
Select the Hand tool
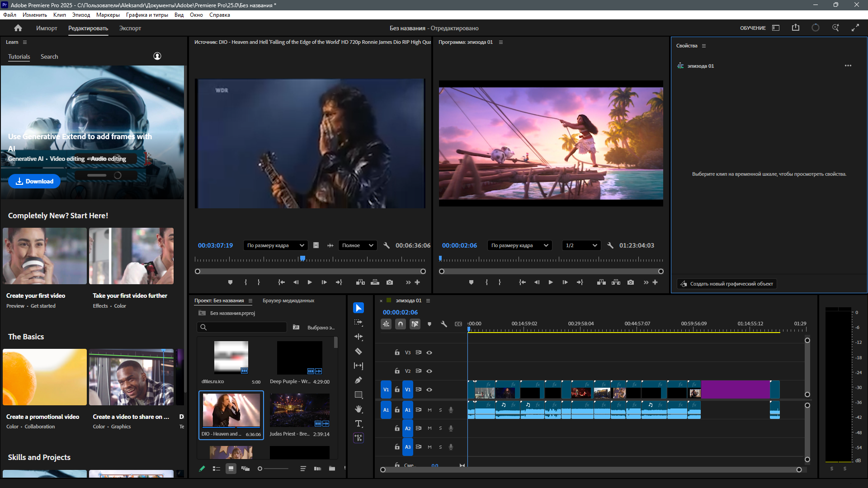coord(359,409)
